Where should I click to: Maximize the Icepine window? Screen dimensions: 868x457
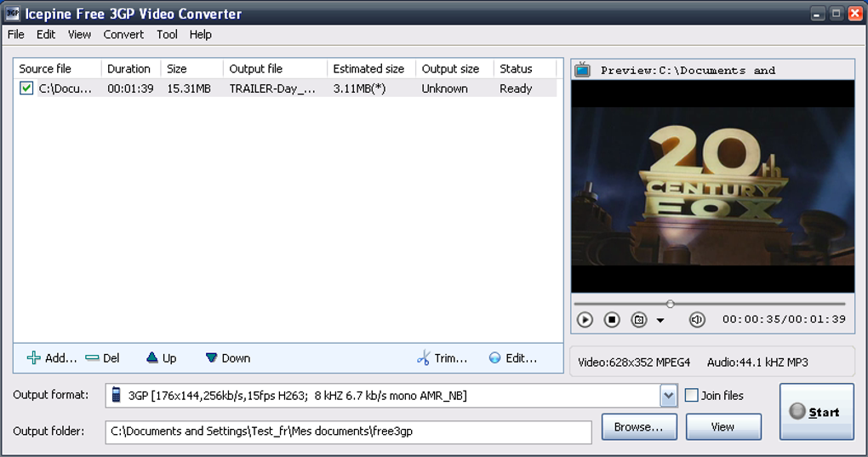point(837,14)
